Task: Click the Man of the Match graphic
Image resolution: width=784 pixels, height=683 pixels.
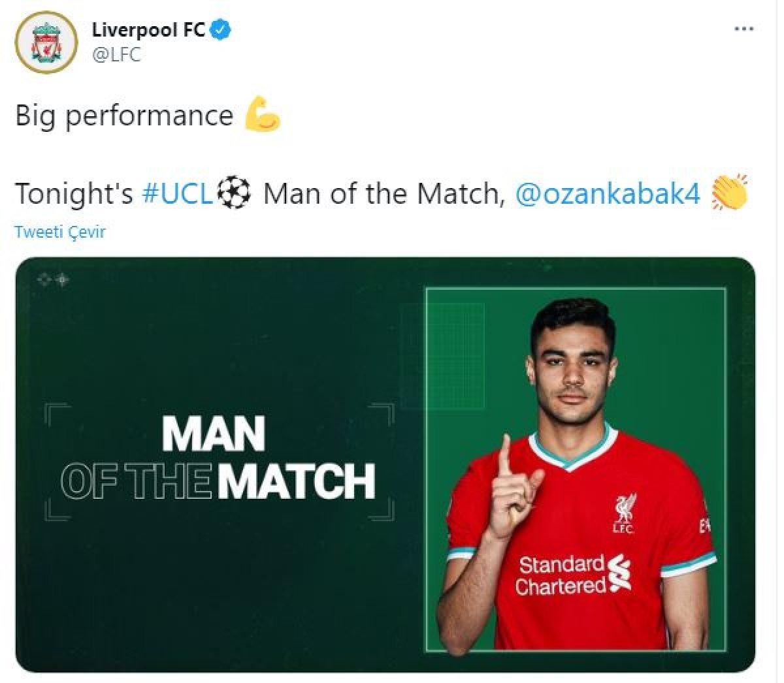Action: (392, 467)
